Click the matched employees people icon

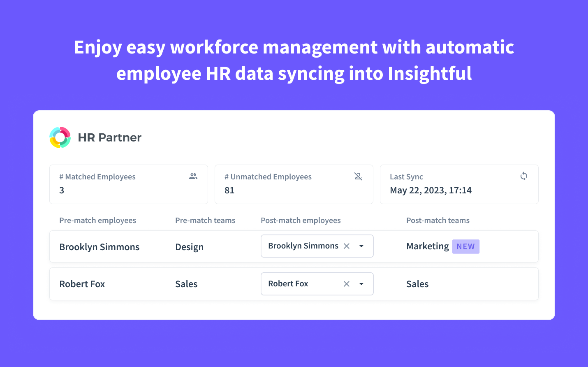193,176
